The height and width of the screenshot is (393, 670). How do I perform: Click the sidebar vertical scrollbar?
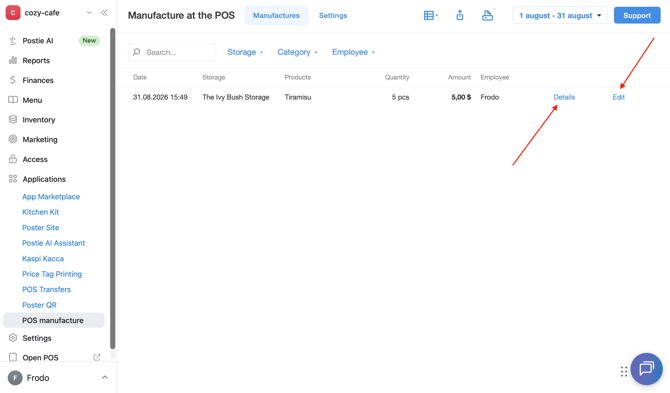pyautogui.click(x=112, y=188)
